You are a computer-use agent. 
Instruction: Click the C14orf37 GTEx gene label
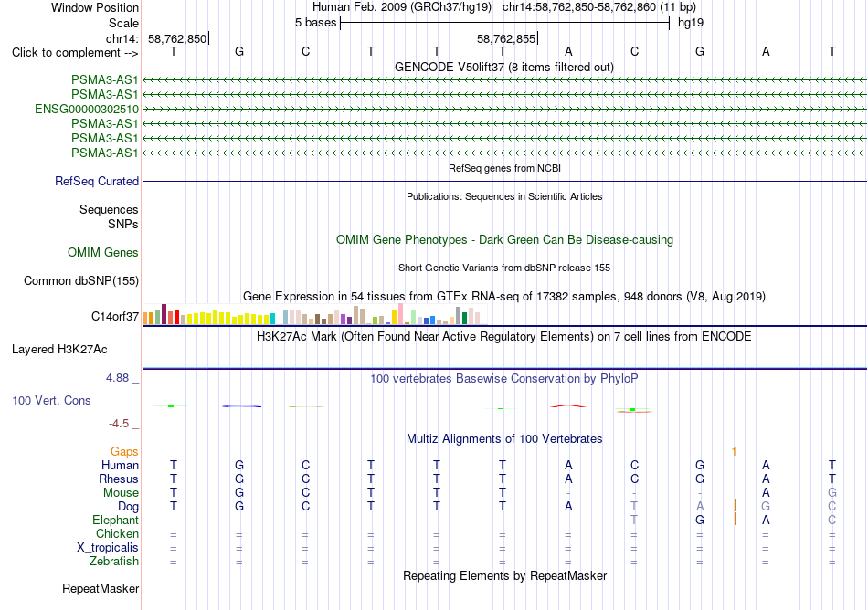pyautogui.click(x=114, y=316)
